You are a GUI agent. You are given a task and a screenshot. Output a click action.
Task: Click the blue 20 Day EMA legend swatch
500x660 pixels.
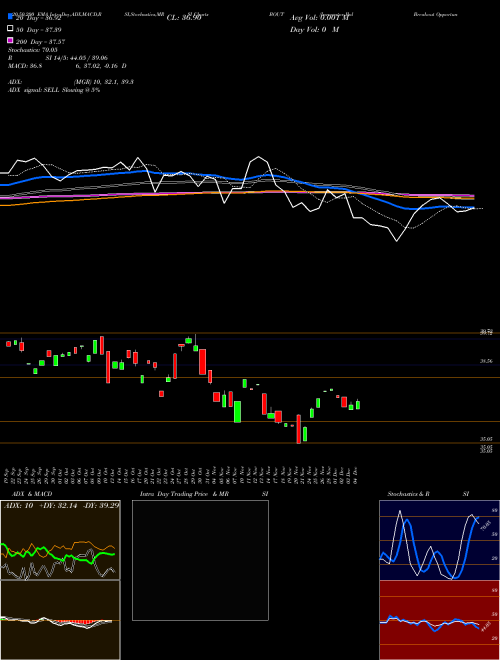pyautogui.click(x=11, y=17)
